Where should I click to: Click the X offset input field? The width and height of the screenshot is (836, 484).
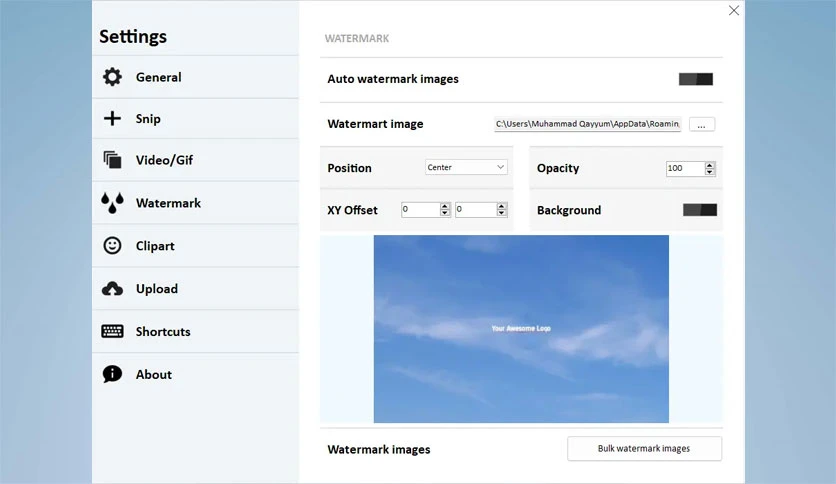click(421, 209)
